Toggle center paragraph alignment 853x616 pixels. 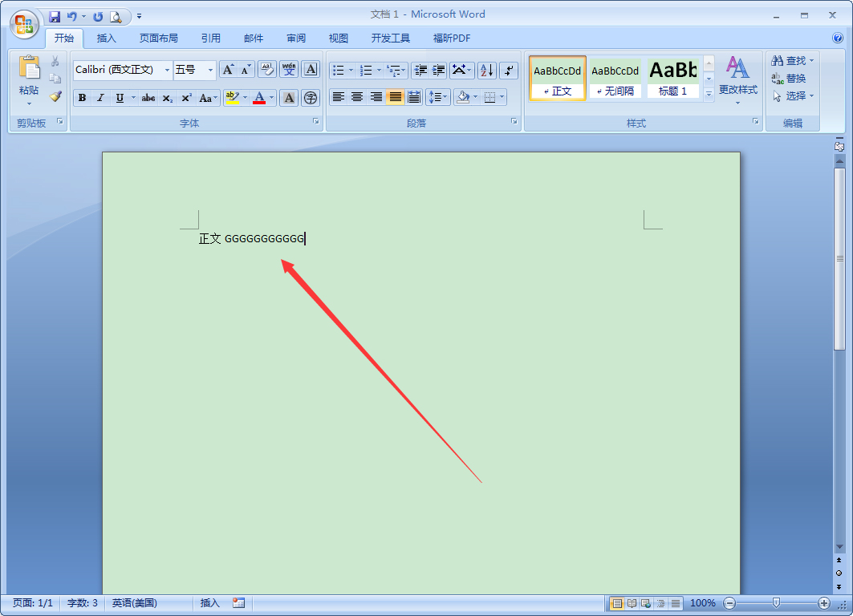pyautogui.click(x=356, y=96)
